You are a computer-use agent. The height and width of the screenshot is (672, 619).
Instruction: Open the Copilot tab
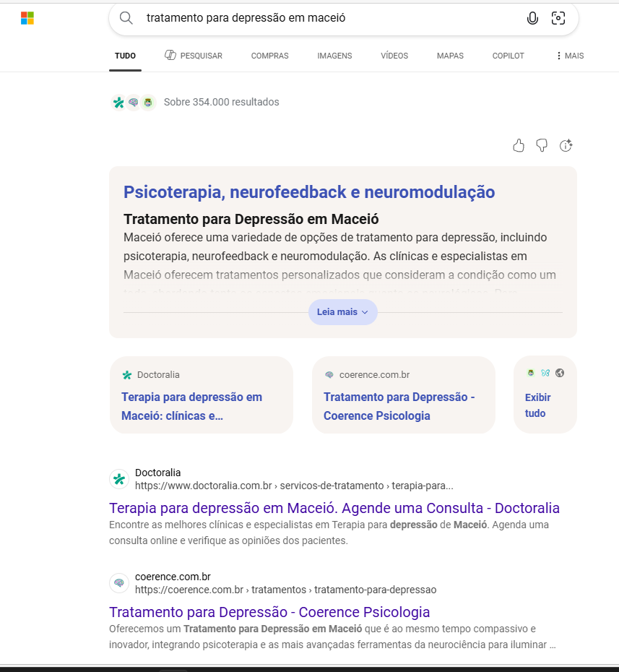click(508, 56)
